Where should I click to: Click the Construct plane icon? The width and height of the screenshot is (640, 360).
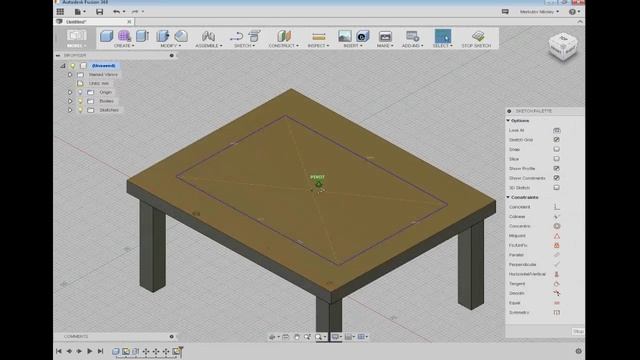pyautogui.click(x=284, y=36)
